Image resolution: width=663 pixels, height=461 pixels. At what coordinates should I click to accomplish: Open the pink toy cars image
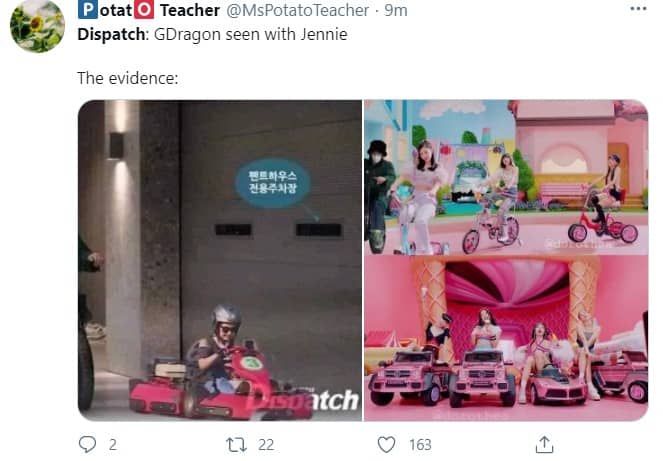(506, 339)
